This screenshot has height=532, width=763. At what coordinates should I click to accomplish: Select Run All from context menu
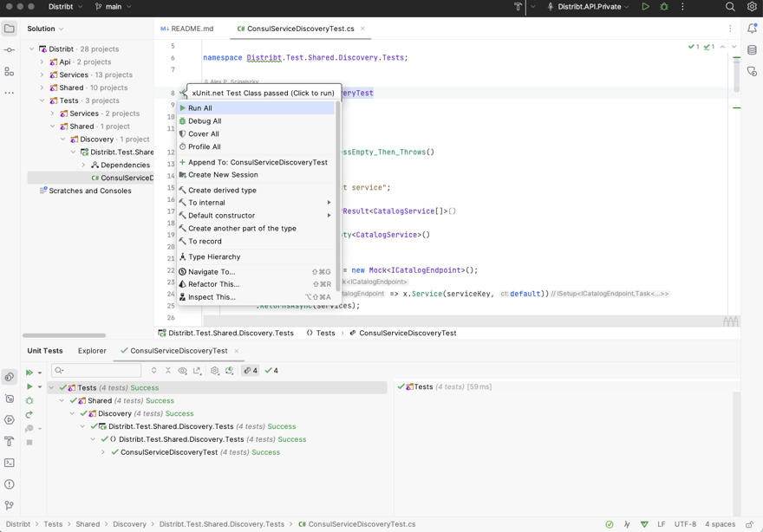(257, 108)
